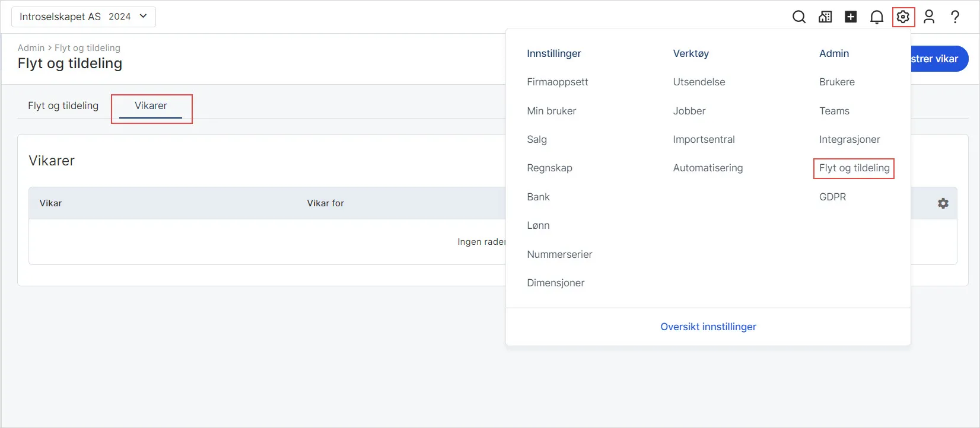980x428 pixels.
Task: Open the Oversikt innstillinger link
Action: point(708,327)
